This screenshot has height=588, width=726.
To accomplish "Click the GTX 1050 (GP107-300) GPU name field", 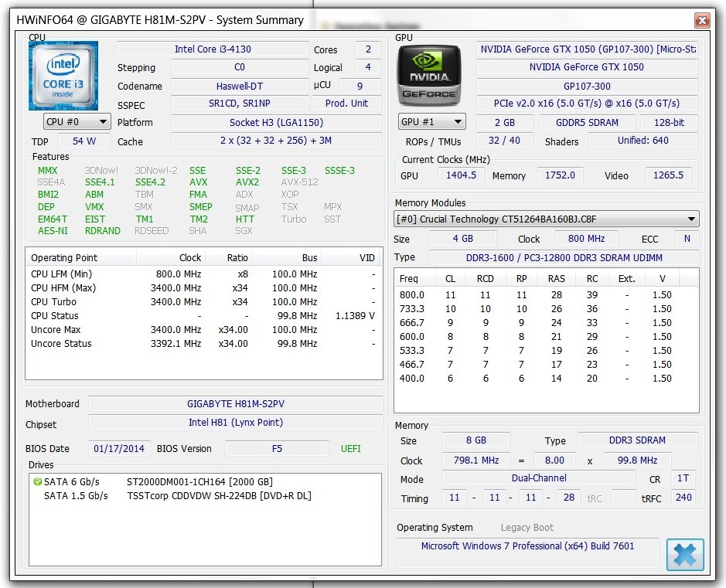I will [587, 49].
